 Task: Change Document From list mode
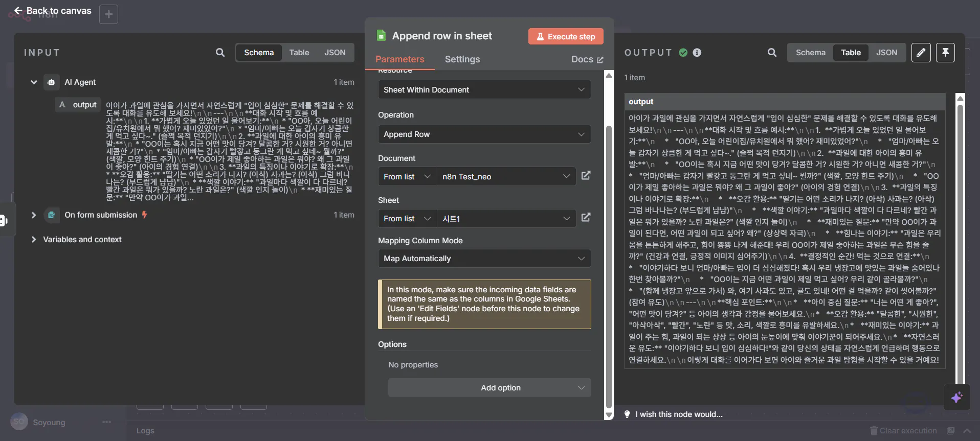407,176
